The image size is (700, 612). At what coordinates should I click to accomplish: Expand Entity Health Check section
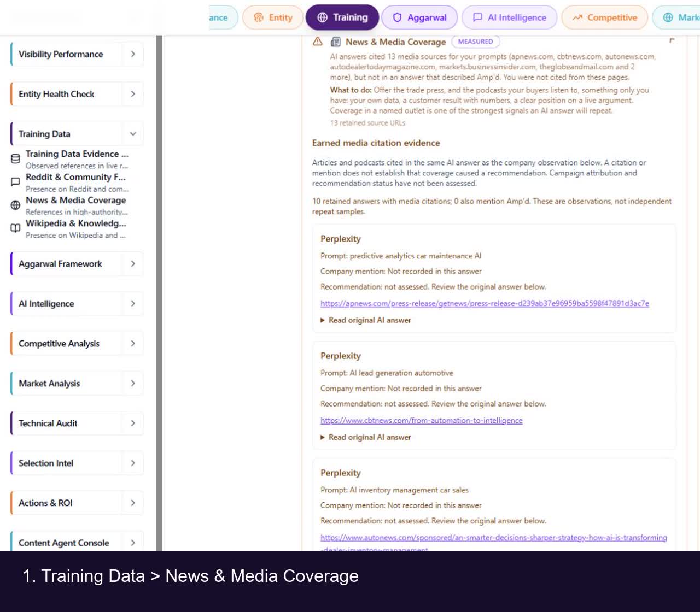[x=133, y=94]
